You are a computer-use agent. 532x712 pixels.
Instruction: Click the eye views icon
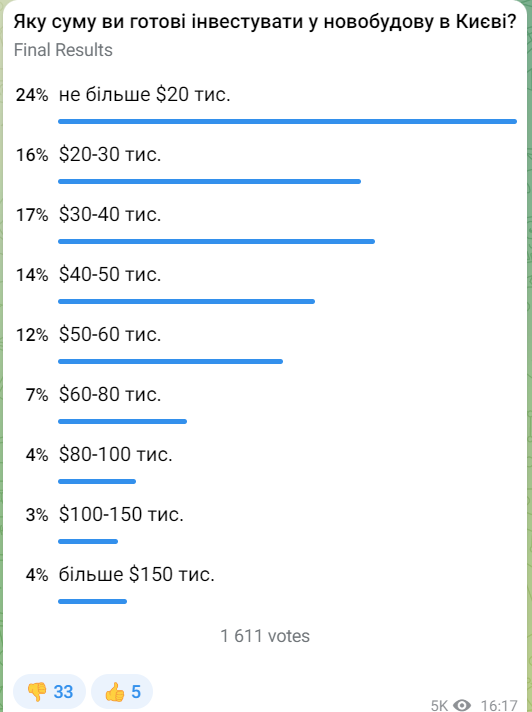[x=462, y=705]
